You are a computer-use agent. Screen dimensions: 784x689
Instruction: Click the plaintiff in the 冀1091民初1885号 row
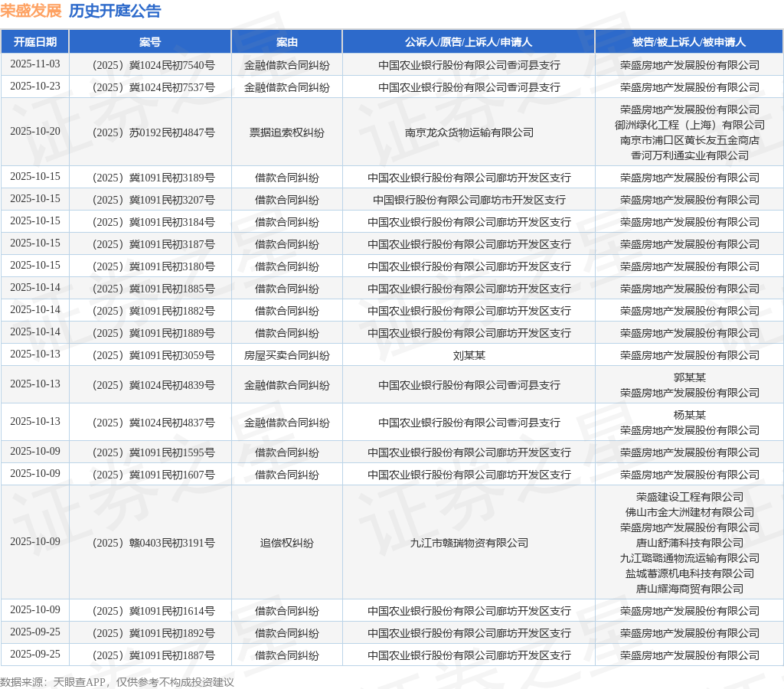tap(469, 289)
